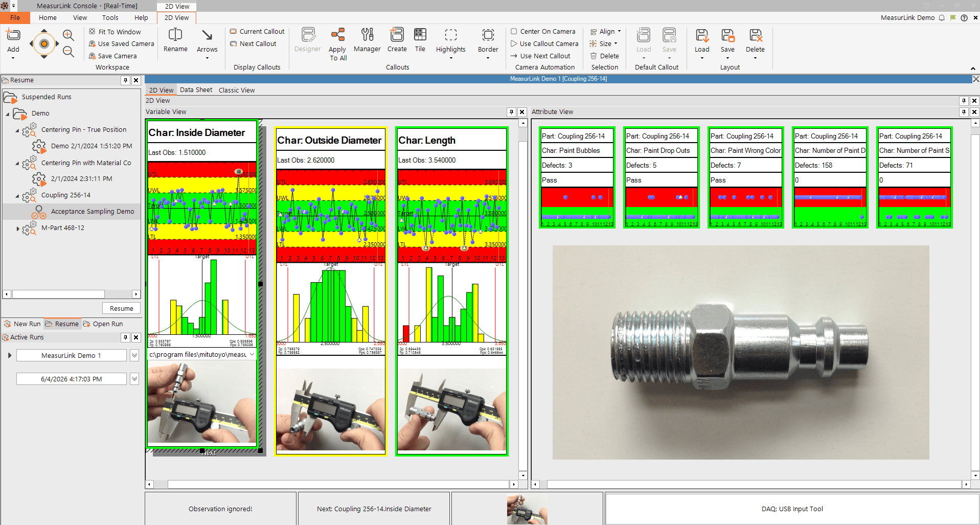Open the Tools ribbon tab

point(110,17)
